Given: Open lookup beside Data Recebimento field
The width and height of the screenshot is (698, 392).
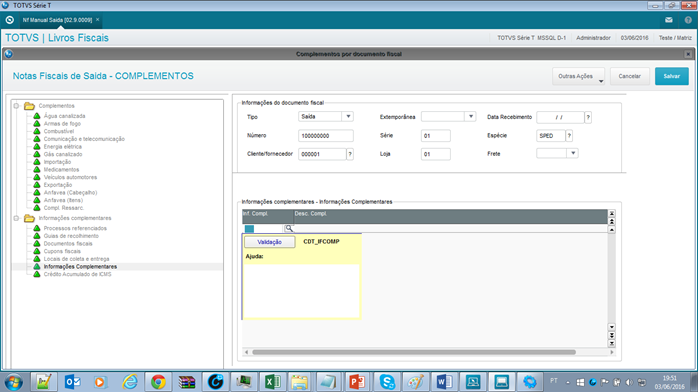Looking at the screenshot, I should click(588, 117).
